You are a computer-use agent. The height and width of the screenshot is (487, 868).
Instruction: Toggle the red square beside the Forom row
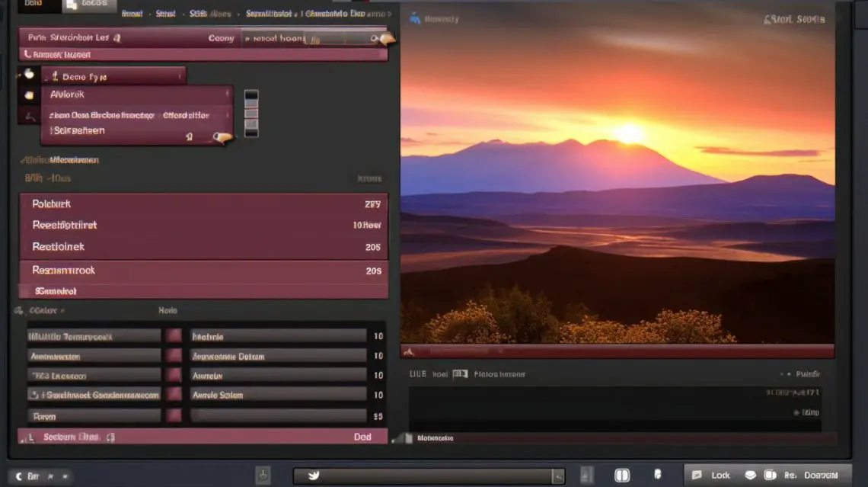pyautogui.click(x=174, y=416)
